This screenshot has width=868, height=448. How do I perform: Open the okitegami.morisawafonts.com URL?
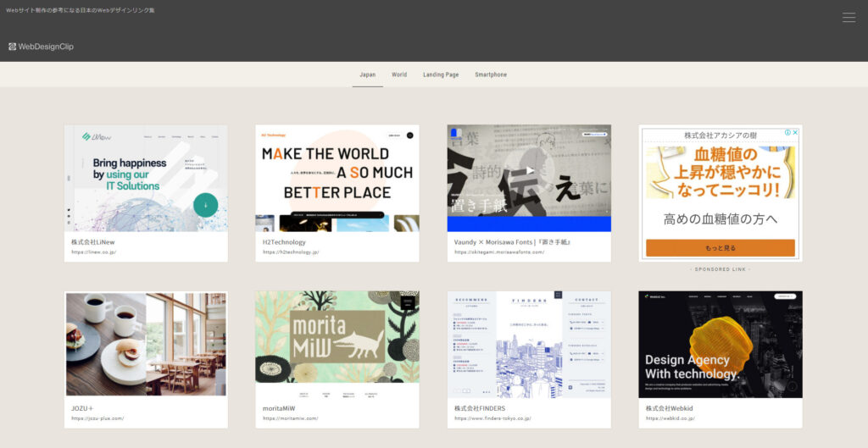coord(499,252)
